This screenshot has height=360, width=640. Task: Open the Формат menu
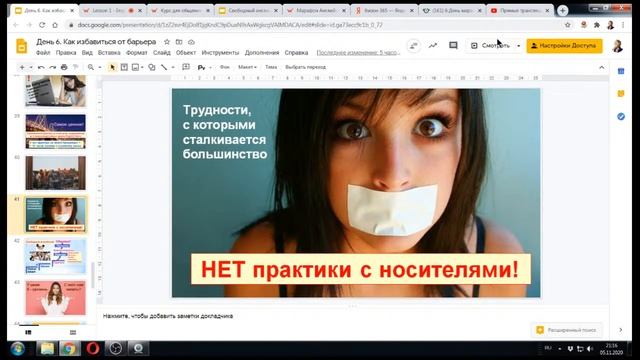[x=137, y=53]
